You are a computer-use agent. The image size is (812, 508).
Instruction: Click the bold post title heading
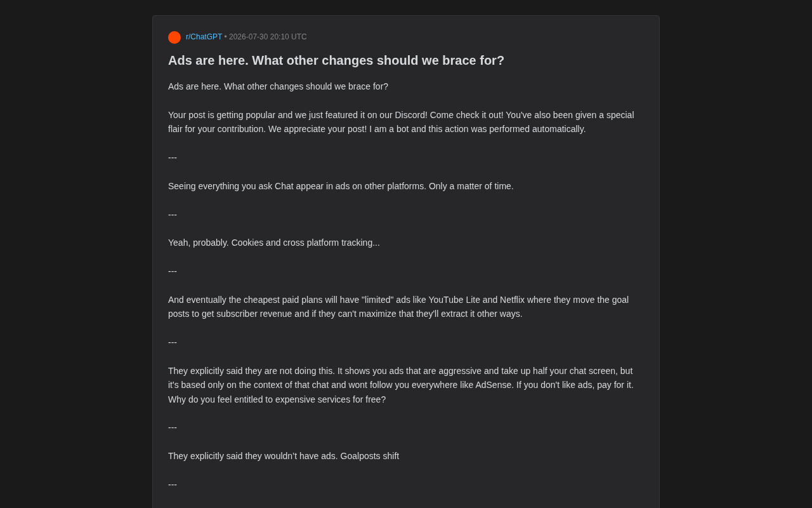tap(336, 60)
